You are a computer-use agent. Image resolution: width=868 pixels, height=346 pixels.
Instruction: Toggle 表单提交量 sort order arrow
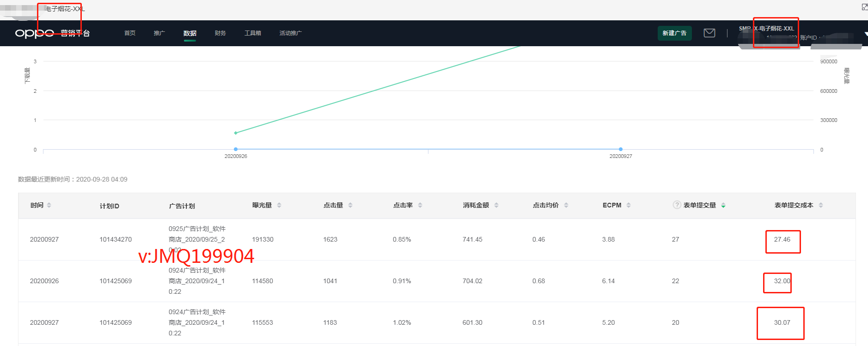pyautogui.click(x=723, y=205)
